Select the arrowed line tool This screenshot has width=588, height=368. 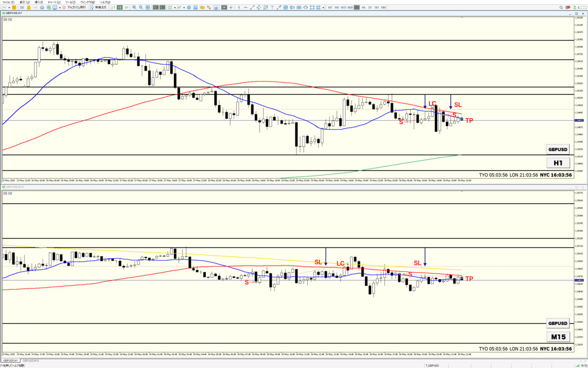pos(279,7)
